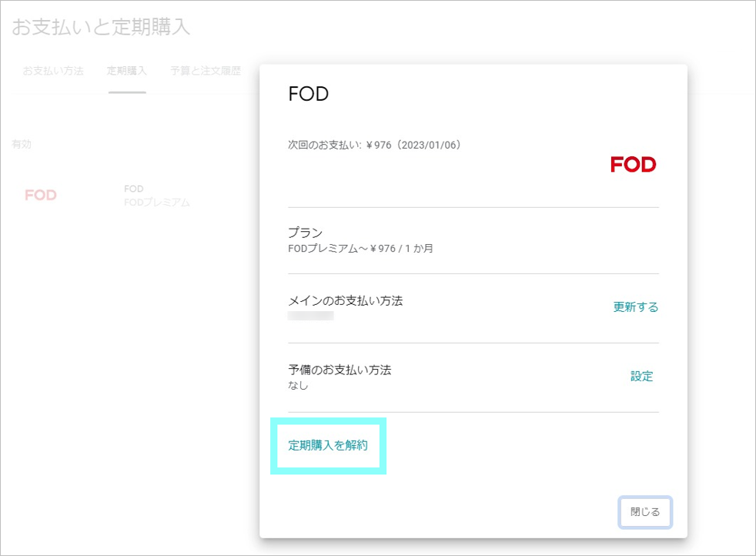Open the お支払い方法 tab
The width and height of the screenshot is (756, 556).
[x=53, y=71]
